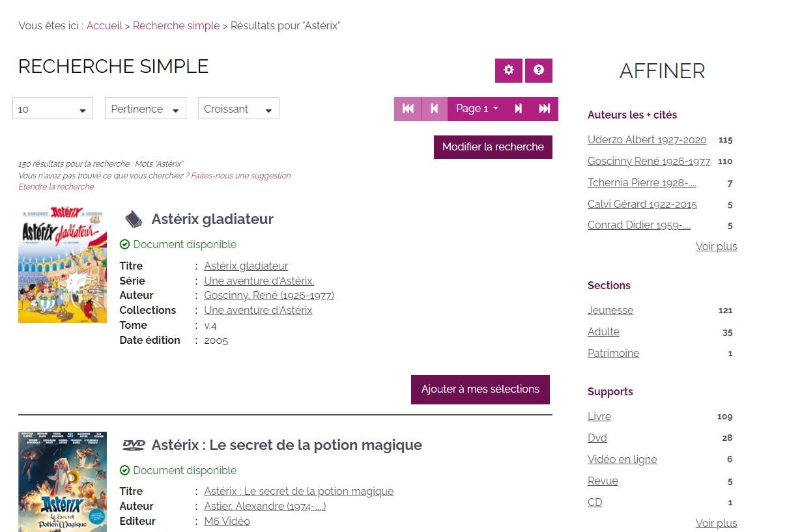Open results-per-page dropdown showing 10

53,109
